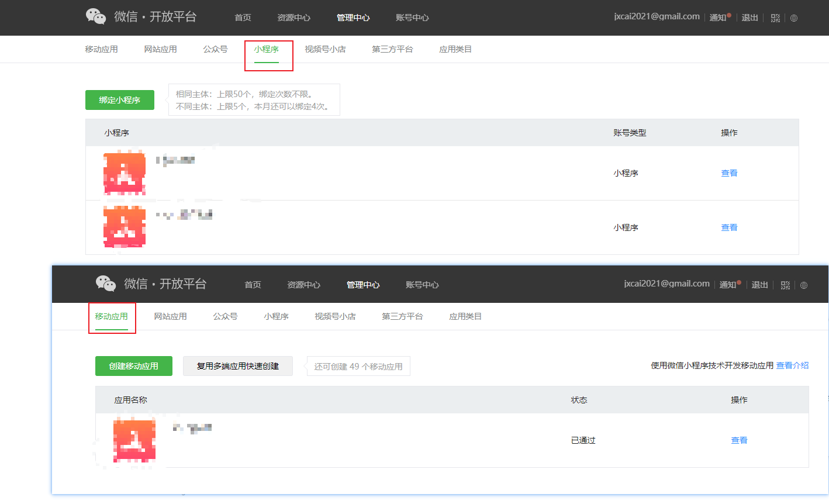Click 退出 in the upper header
Viewport: 829px width, 504px height.
[749, 18]
